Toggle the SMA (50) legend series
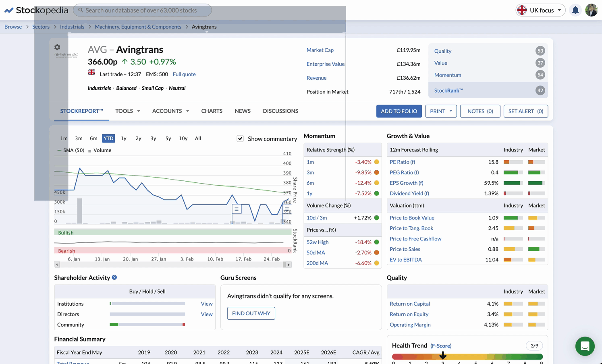The image size is (602, 364). point(73,150)
